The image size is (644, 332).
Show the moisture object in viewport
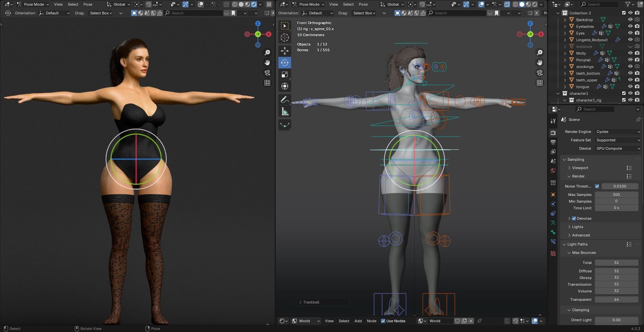click(x=631, y=47)
